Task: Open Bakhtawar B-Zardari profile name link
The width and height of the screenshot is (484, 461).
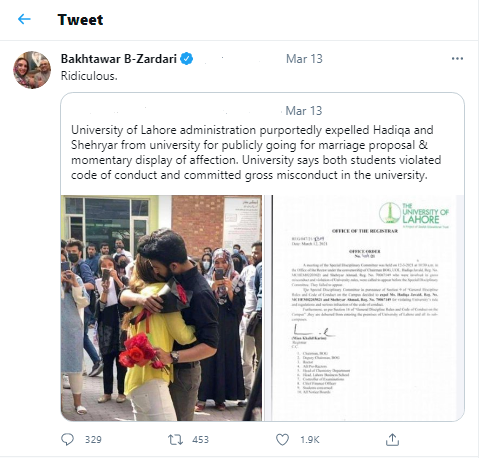Action: (119, 59)
